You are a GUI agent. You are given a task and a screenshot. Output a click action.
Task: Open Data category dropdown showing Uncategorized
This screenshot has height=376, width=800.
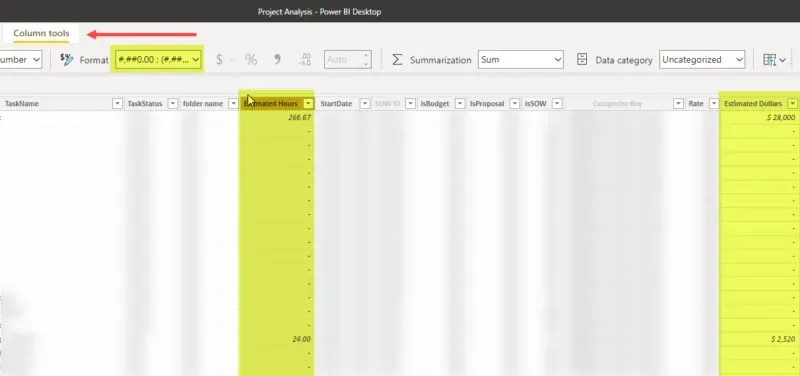(702, 60)
